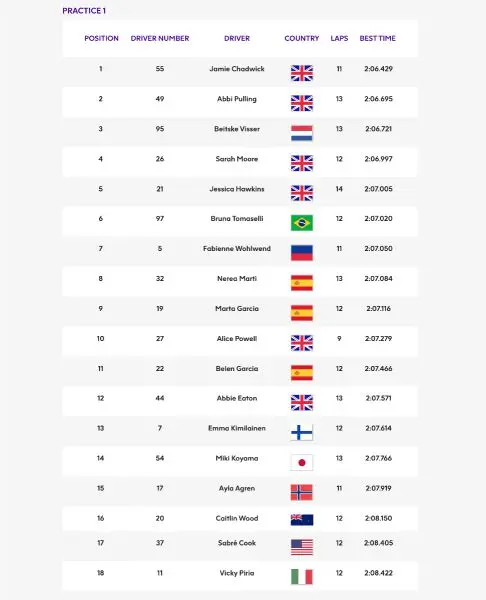Click the American flag beside Sabré Cook

pyautogui.click(x=302, y=547)
